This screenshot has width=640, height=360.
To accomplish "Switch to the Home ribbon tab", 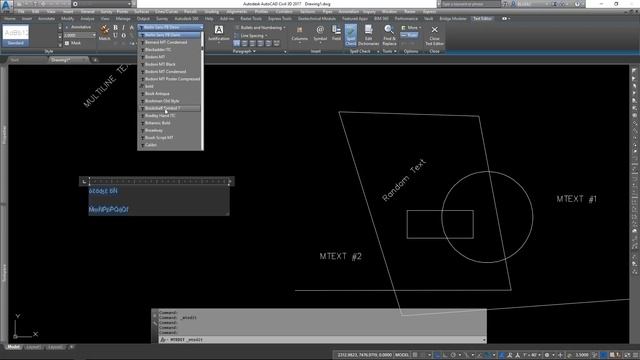I will [x=10, y=19].
